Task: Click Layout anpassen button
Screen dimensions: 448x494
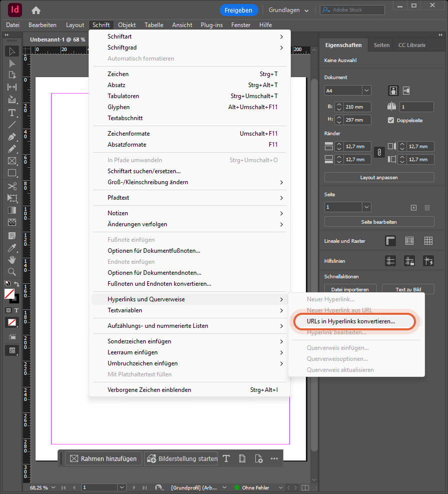Action: pos(379,177)
